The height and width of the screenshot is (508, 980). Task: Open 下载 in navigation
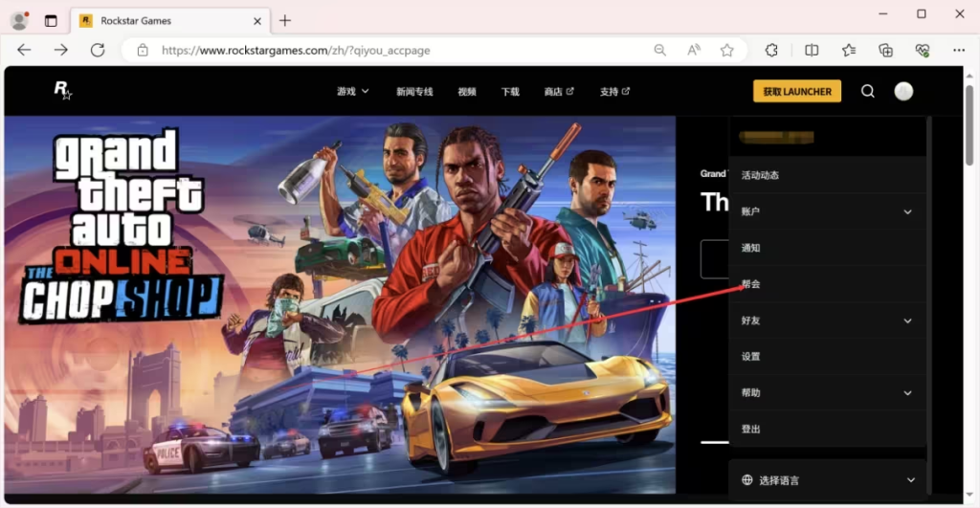510,91
